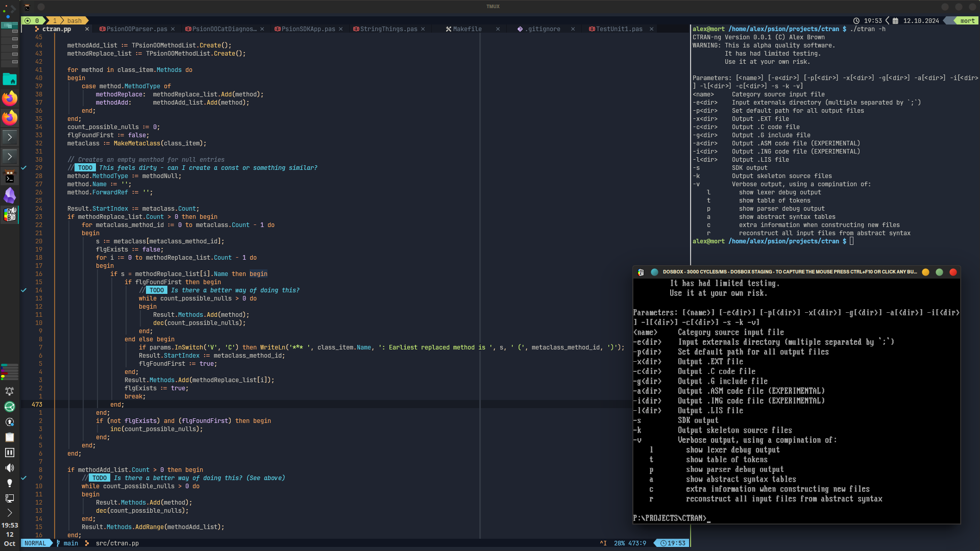Screen dimensions: 980x551
Task: Switch to the PsionSDKApp.pas tab
Action: pyautogui.click(x=308, y=29)
